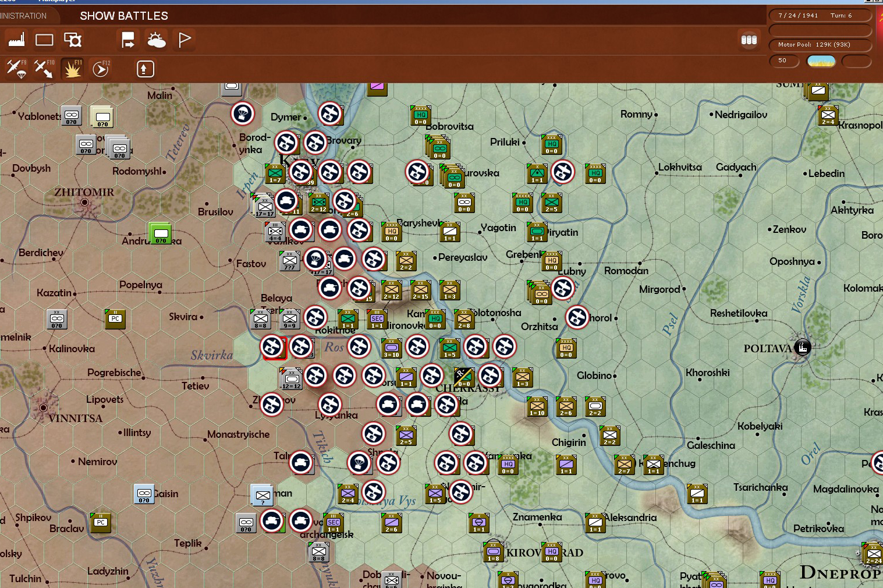
Task: Select the 4=4 unit counter
Action: (275, 232)
